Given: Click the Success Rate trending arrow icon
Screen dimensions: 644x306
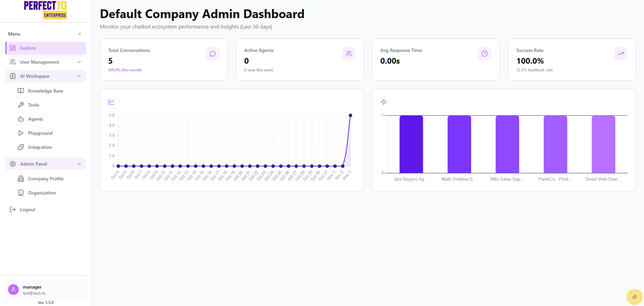Looking at the screenshot, I should (621, 54).
